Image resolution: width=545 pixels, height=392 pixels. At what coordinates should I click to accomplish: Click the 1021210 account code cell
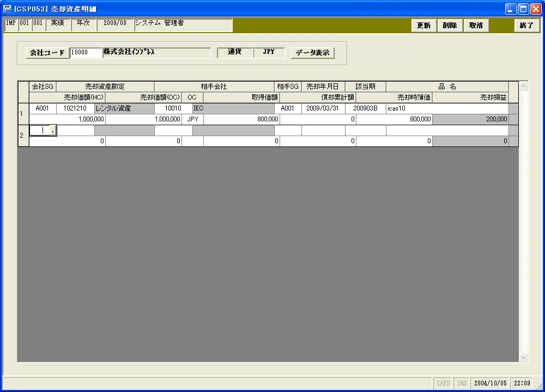click(75, 108)
